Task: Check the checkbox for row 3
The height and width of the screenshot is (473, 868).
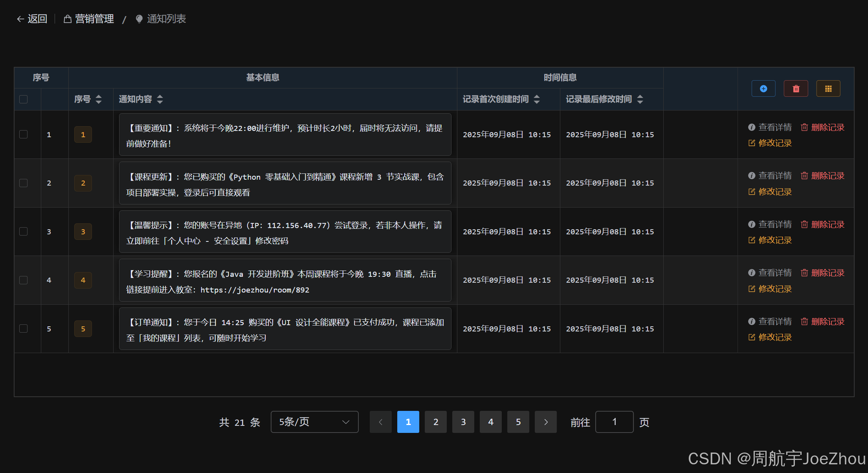Action: pyautogui.click(x=24, y=232)
